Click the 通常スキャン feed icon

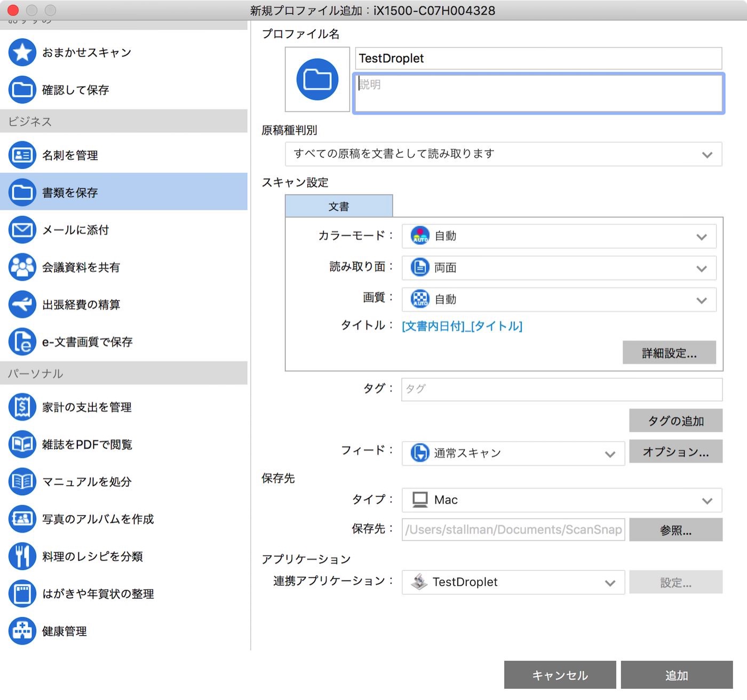(420, 453)
